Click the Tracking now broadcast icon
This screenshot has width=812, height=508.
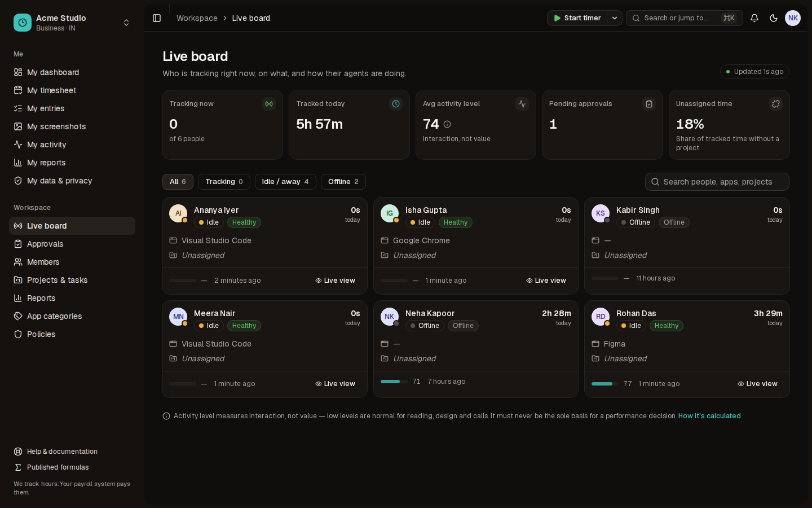click(269, 104)
